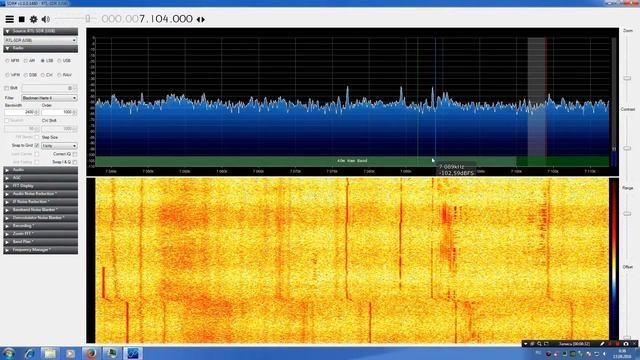Expand the Demodulator Noise Blanker panel
This screenshot has height=360, width=640.
click(40, 218)
